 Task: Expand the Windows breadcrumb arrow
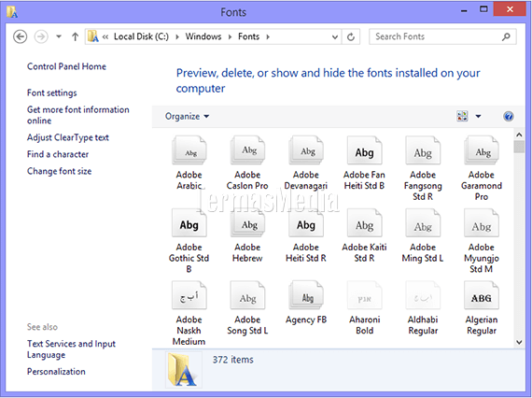point(230,36)
